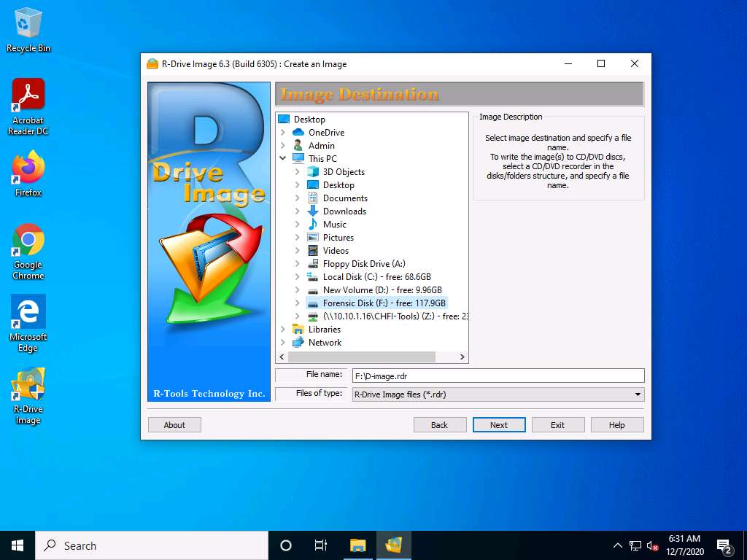
Task: Select the Microsoft Edge desktop shortcut
Action: tap(28, 323)
